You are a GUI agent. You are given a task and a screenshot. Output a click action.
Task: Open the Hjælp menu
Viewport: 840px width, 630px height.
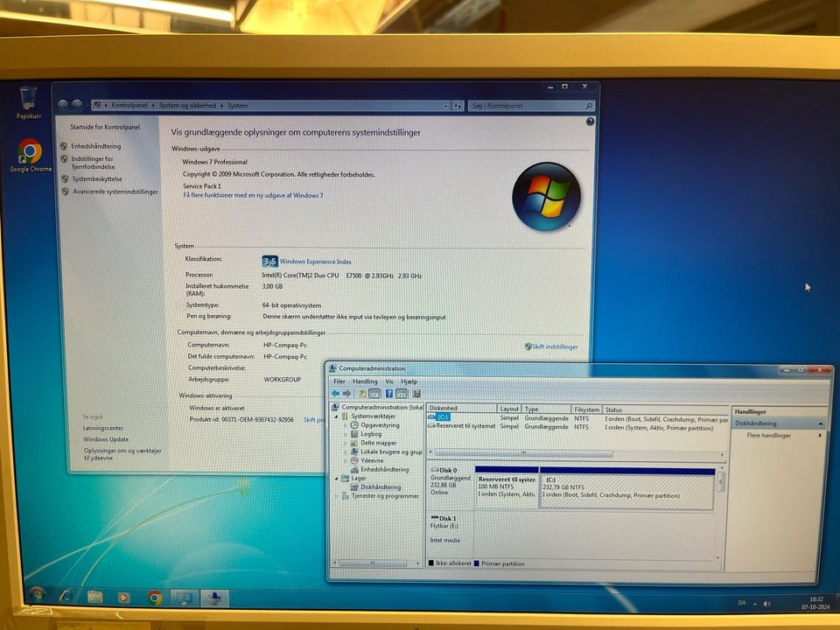(409, 381)
